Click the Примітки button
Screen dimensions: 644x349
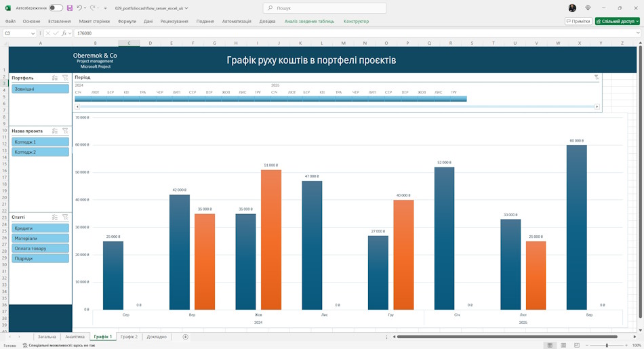[x=578, y=21]
